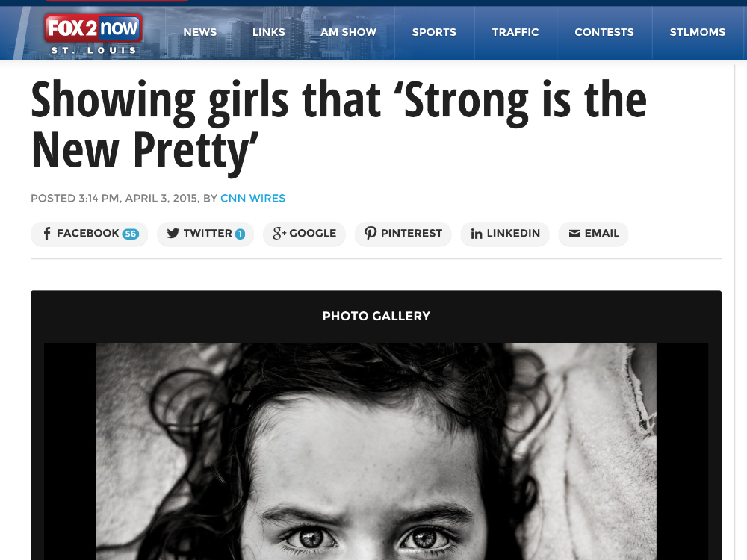Click the Facebook f icon
Viewport: 747px width, 560px height.
(46, 233)
